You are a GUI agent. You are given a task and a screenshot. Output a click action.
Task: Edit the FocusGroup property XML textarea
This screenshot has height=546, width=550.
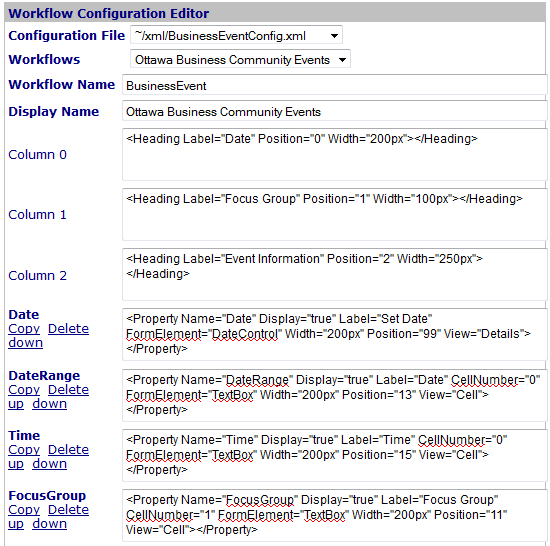tap(335, 515)
